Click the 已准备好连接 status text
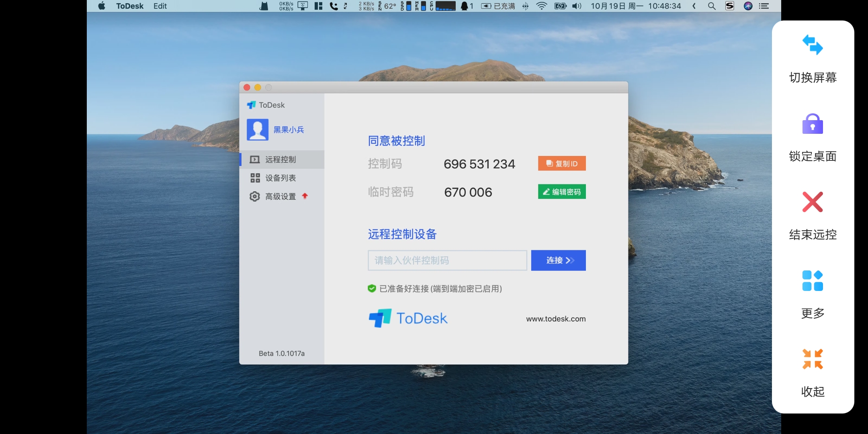Screen dimensions: 868x434 click(x=440, y=289)
